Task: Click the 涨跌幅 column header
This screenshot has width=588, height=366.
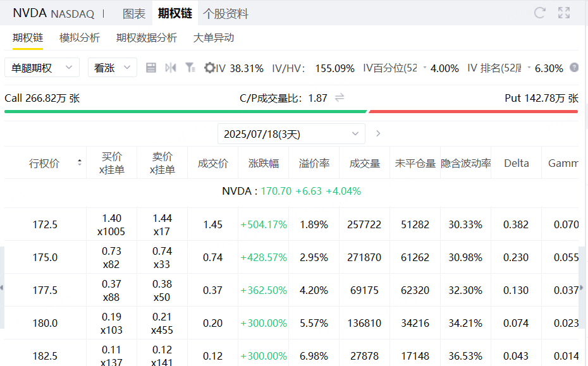Action: point(264,163)
